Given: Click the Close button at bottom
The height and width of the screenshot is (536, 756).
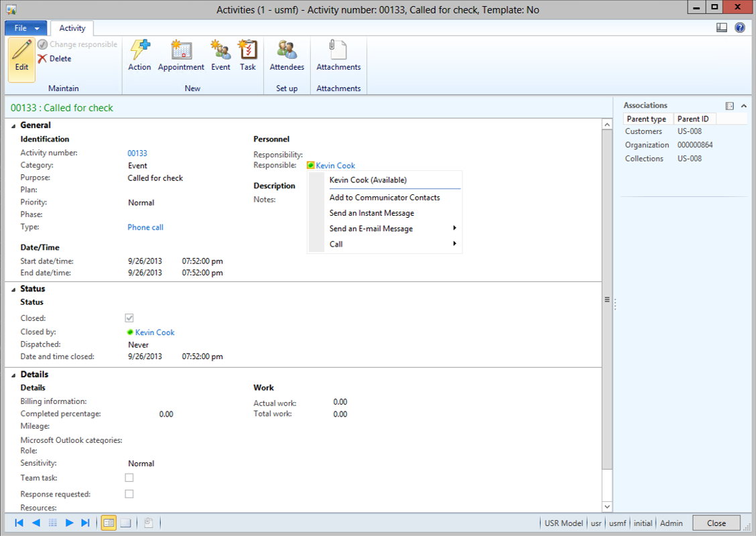Looking at the screenshot, I should pyautogui.click(x=716, y=523).
